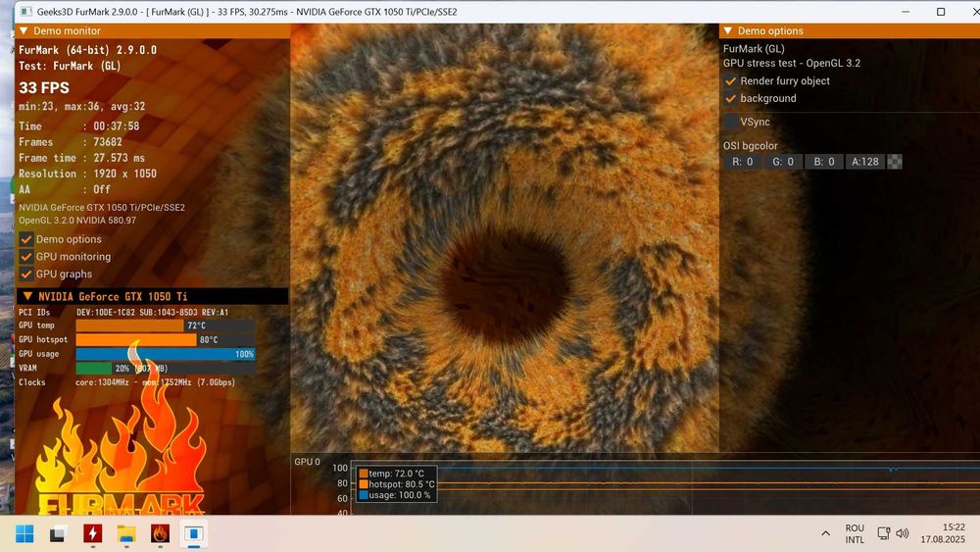Screen dimensions: 980x552
Task: Click the Frames 73682 value
Action: click(108, 142)
